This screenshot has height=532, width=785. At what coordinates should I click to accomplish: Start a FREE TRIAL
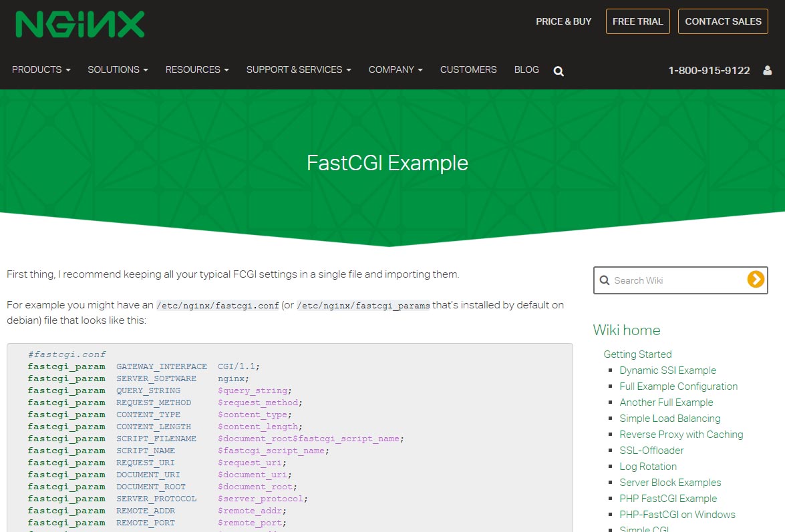[x=637, y=21]
